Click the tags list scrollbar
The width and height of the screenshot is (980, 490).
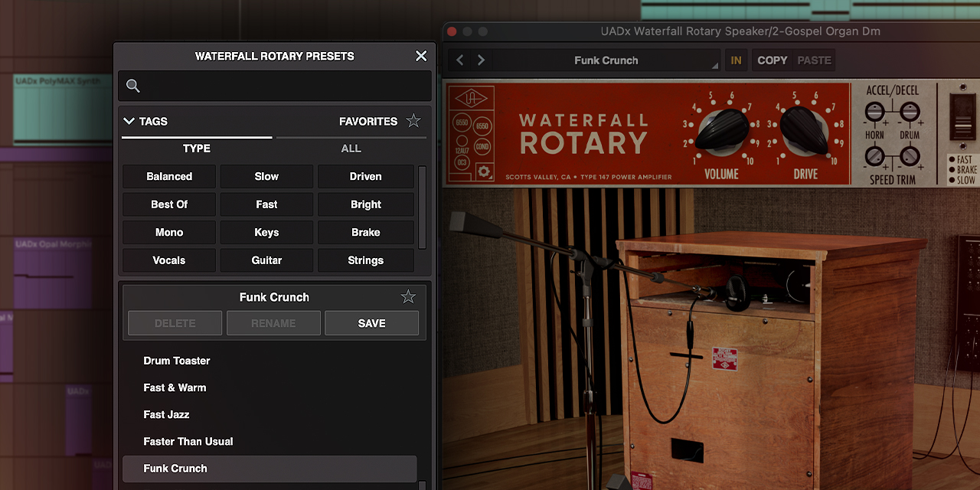[x=422, y=207]
